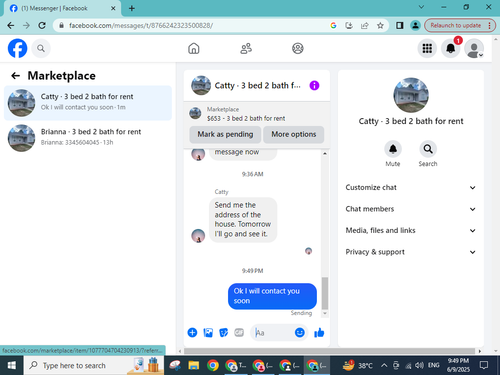500x375 pixels.
Task: Mute the conversation using bell icon
Action: tap(393, 149)
